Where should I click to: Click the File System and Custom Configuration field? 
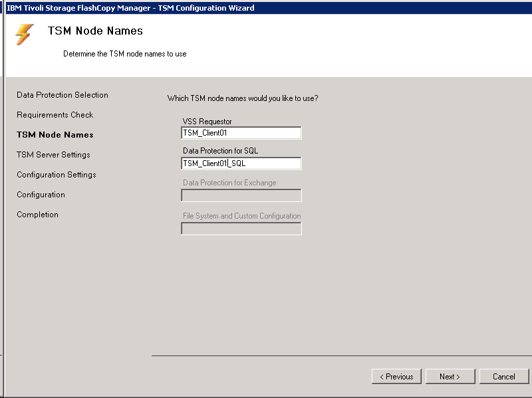(x=241, y=228)
